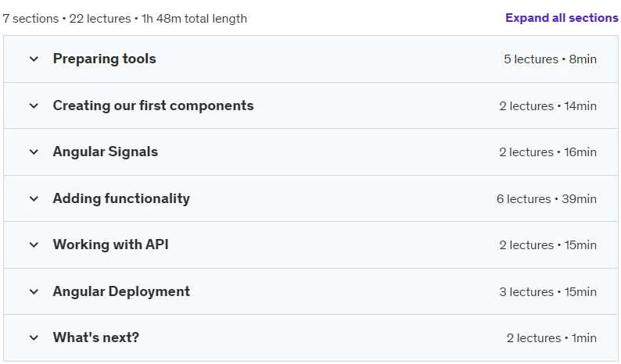The height and width of the screenshot is (364, 621).
Task: Click the Angular Deployment section heading
Action: 121,291
